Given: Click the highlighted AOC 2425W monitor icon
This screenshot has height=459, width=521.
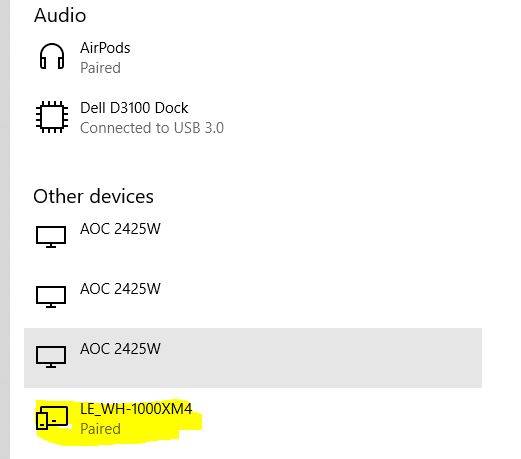Looking at the screenshot, I should pos(51,356).
